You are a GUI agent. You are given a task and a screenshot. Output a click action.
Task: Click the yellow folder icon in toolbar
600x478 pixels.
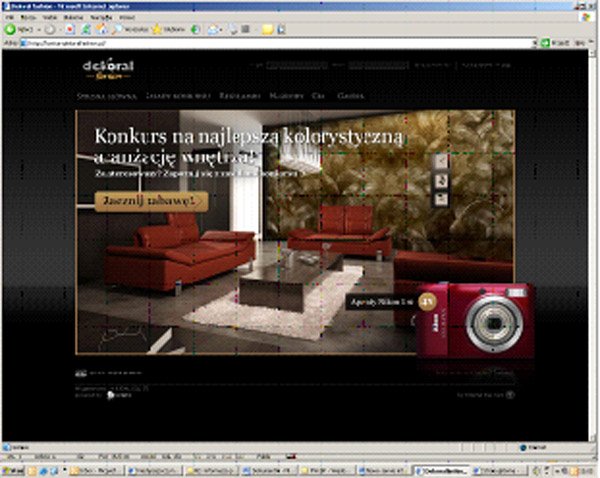click(x=267, y=29)
